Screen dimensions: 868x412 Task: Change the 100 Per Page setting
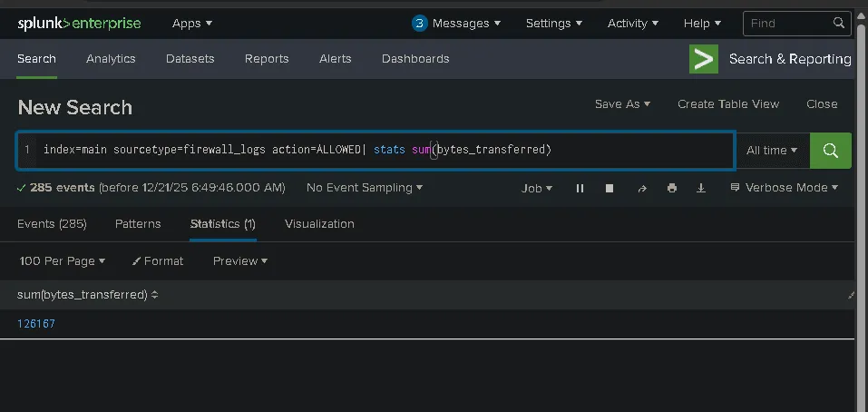click(62, 260)
